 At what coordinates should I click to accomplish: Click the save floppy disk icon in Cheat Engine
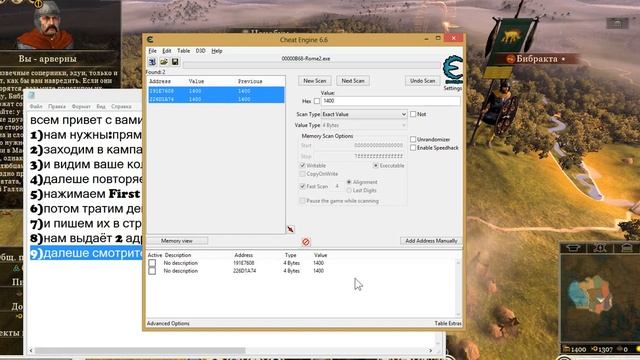click(x=175, y=62)
